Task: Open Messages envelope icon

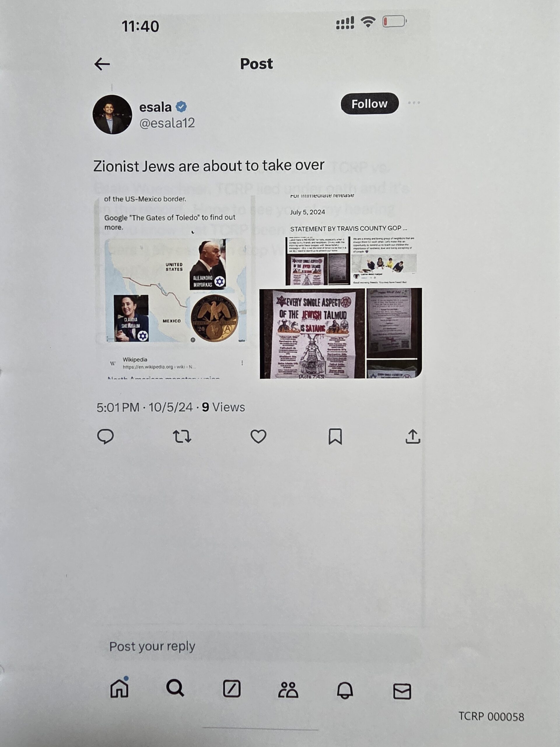Action: pyautogui.click(x=402, y=691)
